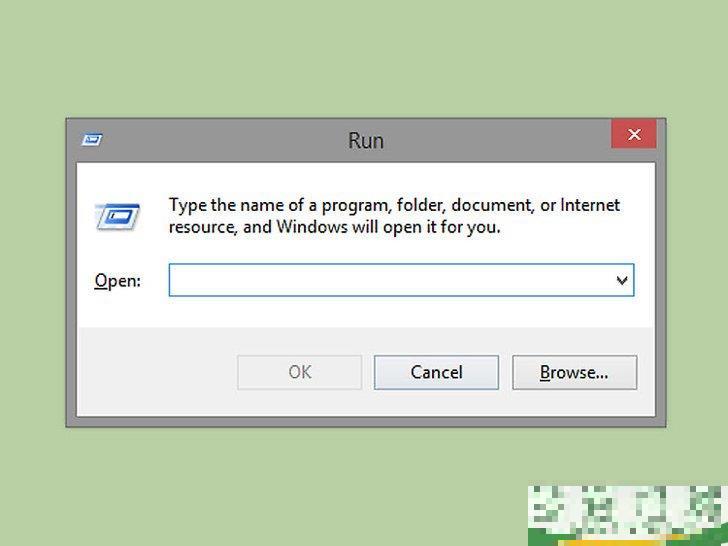Click empty title bar area left of Run title
This screenshot has width=728, height=546.
(x=225, y=140)
